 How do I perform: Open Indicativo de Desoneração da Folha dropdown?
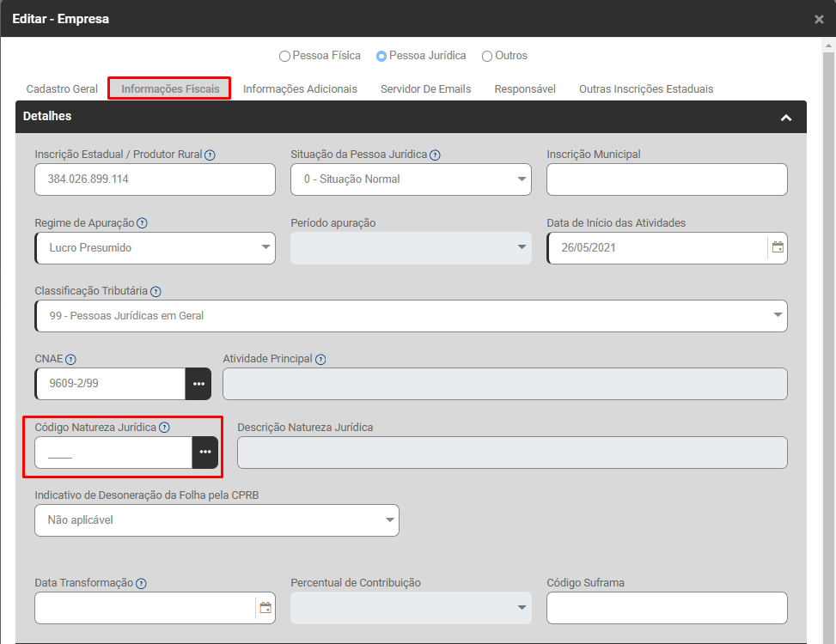click(x=217, y=520)
